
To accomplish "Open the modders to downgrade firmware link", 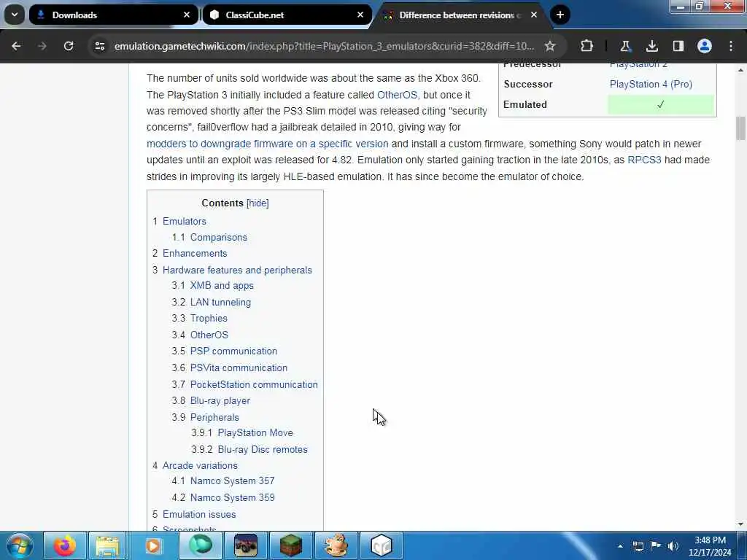I will coord(267,144).
